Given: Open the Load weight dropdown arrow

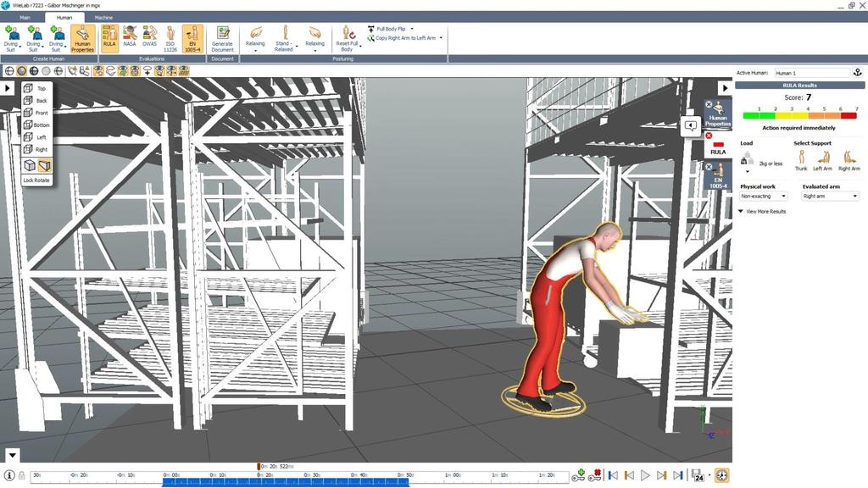Looking at the screenshot, I should [748, 171].
